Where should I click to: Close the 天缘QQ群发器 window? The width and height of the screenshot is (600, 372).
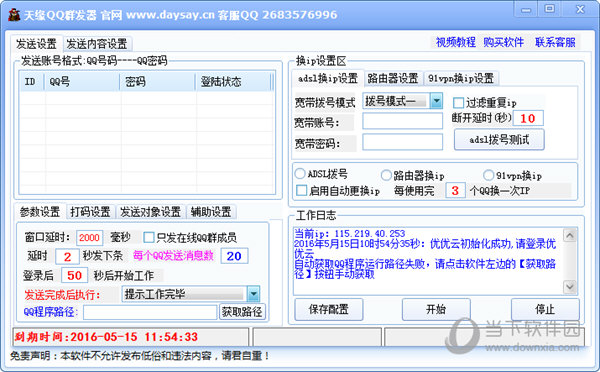pos(580,9)
